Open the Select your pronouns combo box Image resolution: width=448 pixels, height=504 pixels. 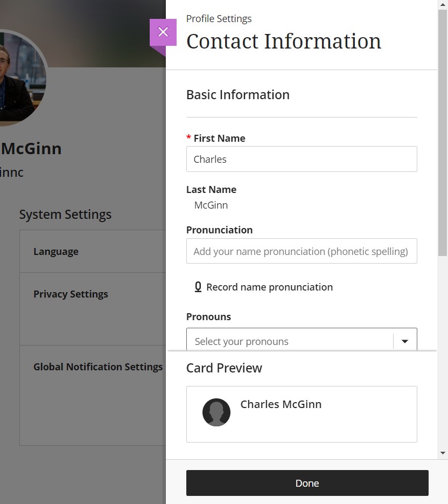coord(302,340)
